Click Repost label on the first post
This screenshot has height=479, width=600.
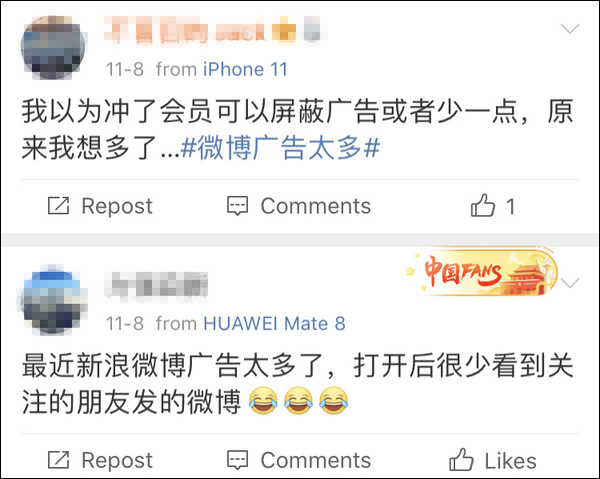(x=117, y=206)
